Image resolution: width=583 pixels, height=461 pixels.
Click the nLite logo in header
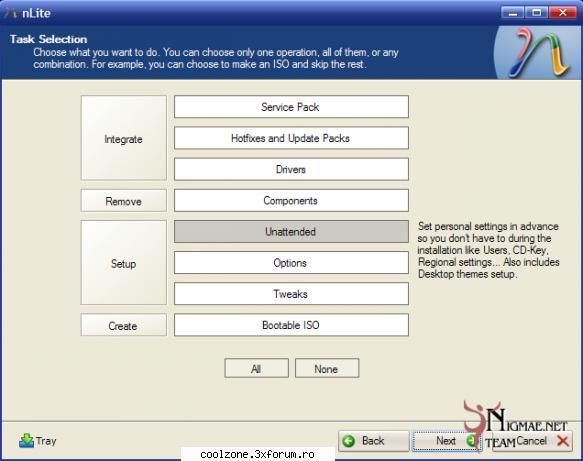tap(538, 53)
